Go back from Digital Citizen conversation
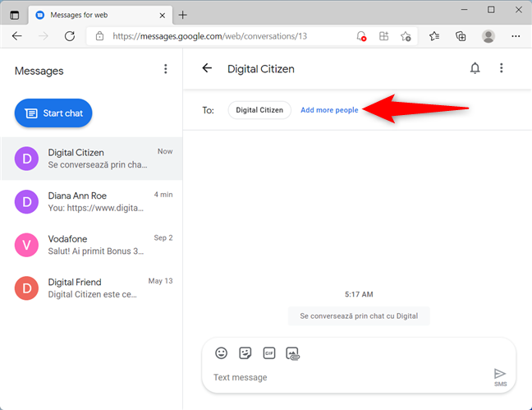 tap(207, 68)
